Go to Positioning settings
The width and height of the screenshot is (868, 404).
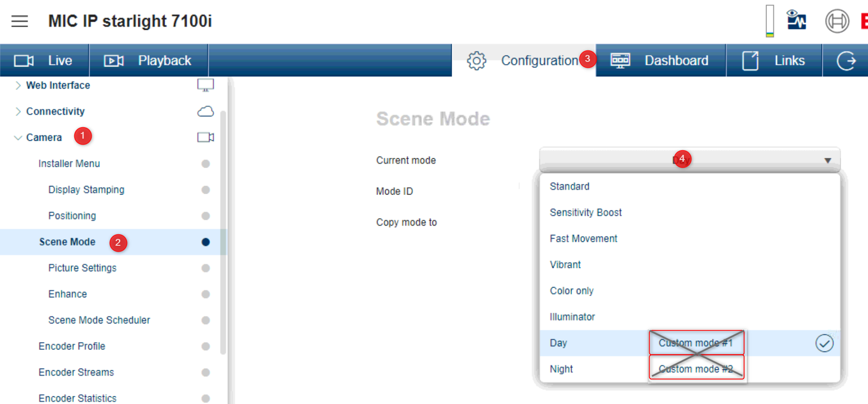coord(72,216)
